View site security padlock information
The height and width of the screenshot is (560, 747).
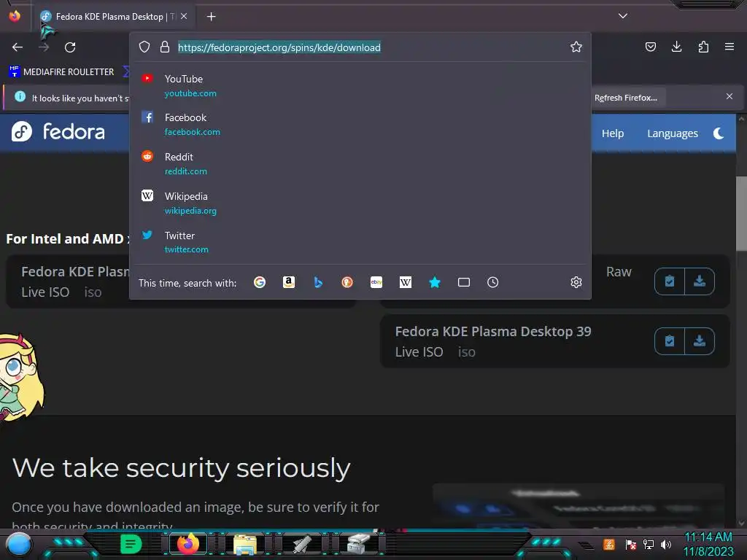tap(165, 47)
